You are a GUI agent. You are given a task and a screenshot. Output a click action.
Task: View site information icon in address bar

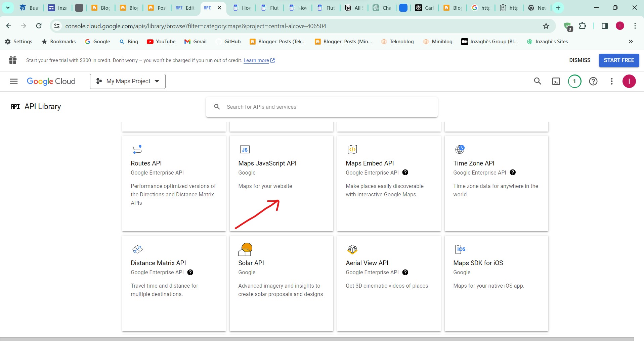(57, 26)
